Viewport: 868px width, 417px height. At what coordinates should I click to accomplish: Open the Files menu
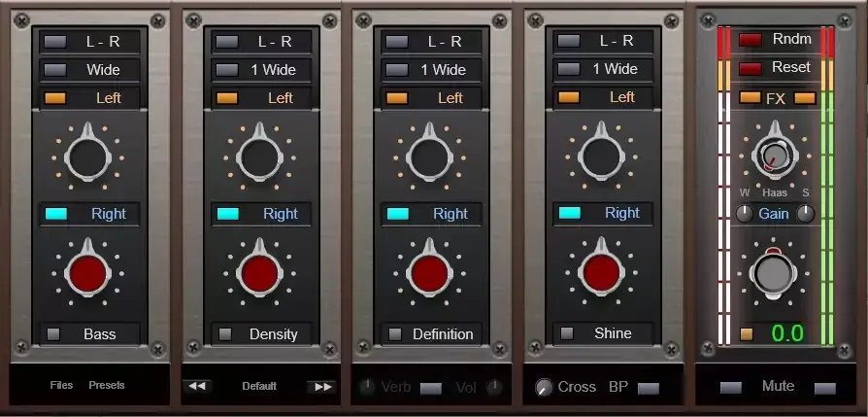tap(61, 385)
